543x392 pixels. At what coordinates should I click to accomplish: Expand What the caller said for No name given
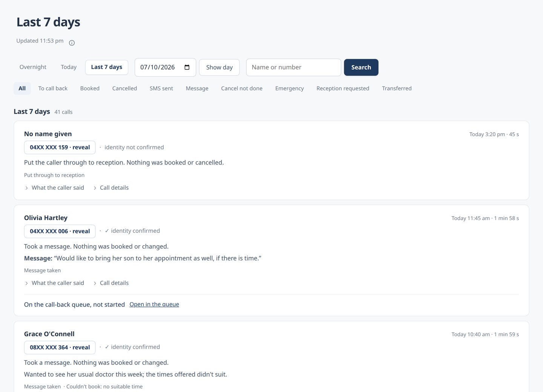pos(54,188)
